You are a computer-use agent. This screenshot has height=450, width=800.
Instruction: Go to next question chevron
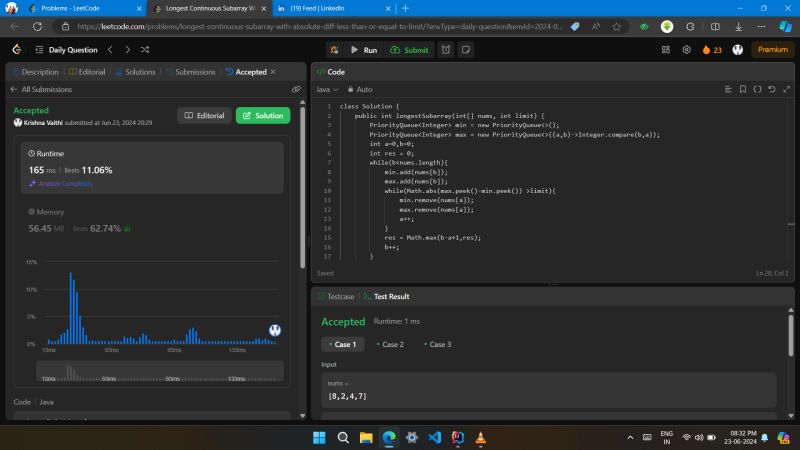click(x=127, y=49)
